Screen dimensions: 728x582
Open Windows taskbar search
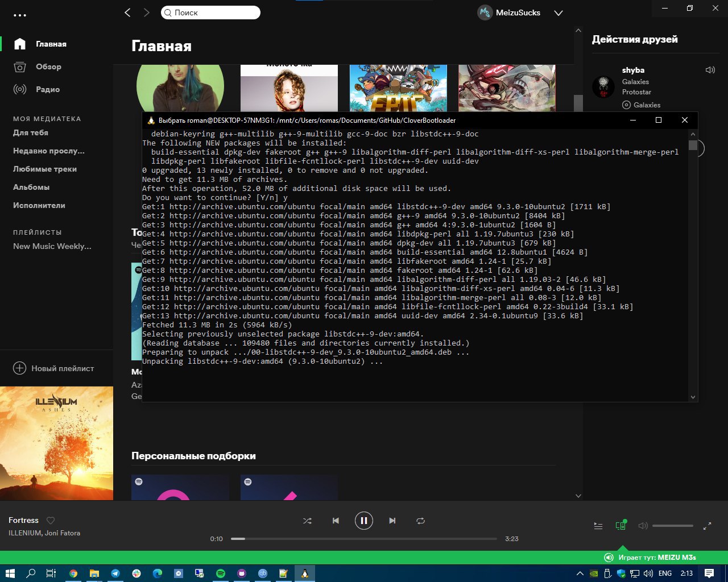31,573
